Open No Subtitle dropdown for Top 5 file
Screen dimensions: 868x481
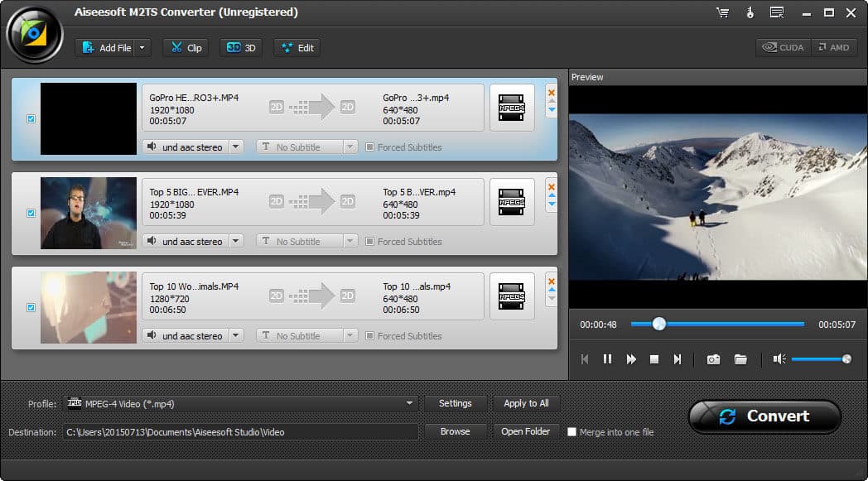pyautogui.click(x=350, y=242)
